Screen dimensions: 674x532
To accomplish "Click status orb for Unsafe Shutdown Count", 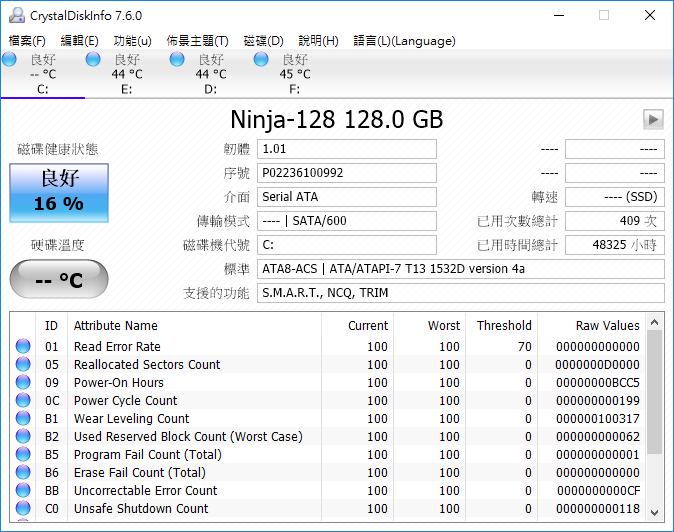I will coord(23,508).
